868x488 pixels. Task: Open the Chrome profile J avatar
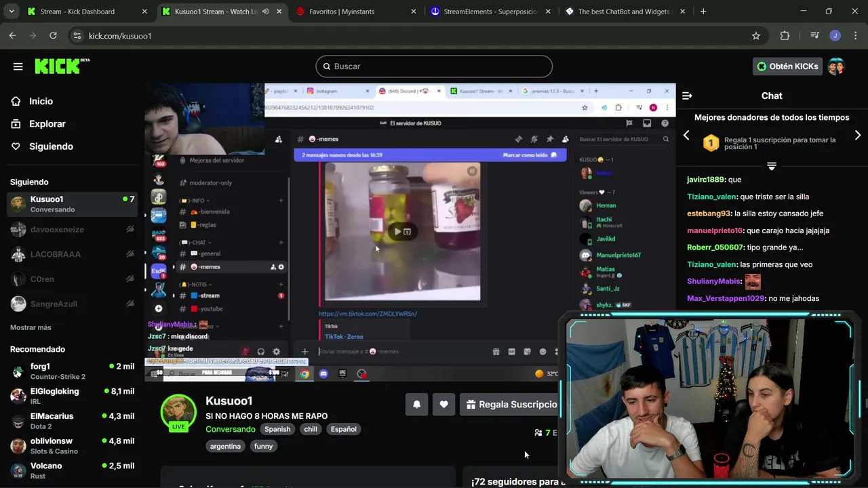pyautogui.click(x=835, y=36)
